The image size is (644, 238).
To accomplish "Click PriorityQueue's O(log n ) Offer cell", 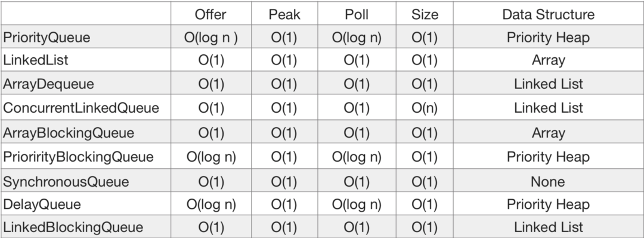I will (211, 38).
